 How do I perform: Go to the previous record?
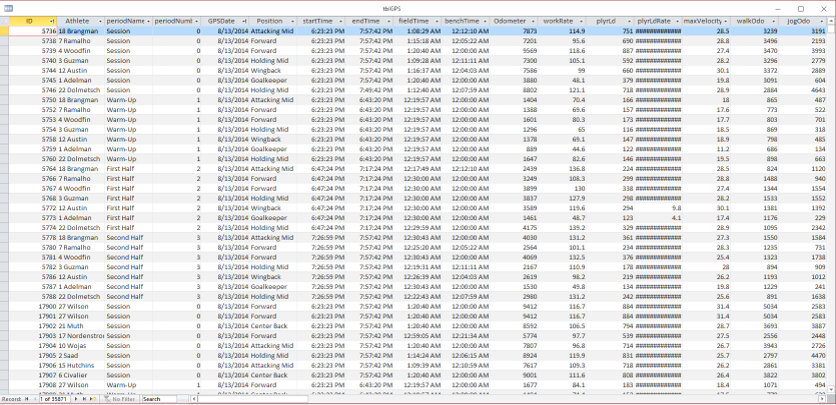[34, 399]
